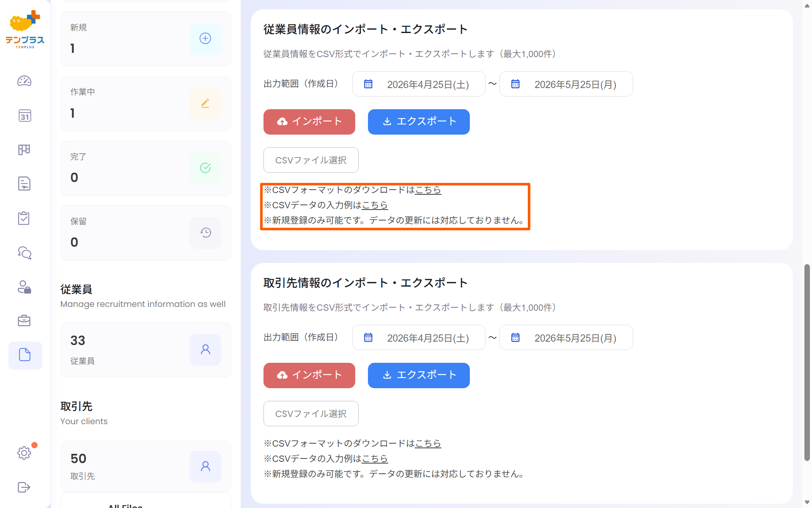Click calendar icon of employee start date

click(368, 84)
